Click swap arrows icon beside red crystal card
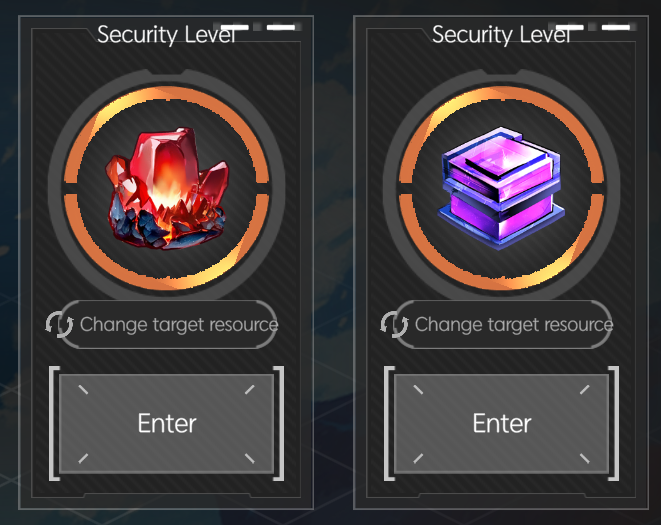The height and width of the screenshot is (525, 661). click(x=59, y=324)
